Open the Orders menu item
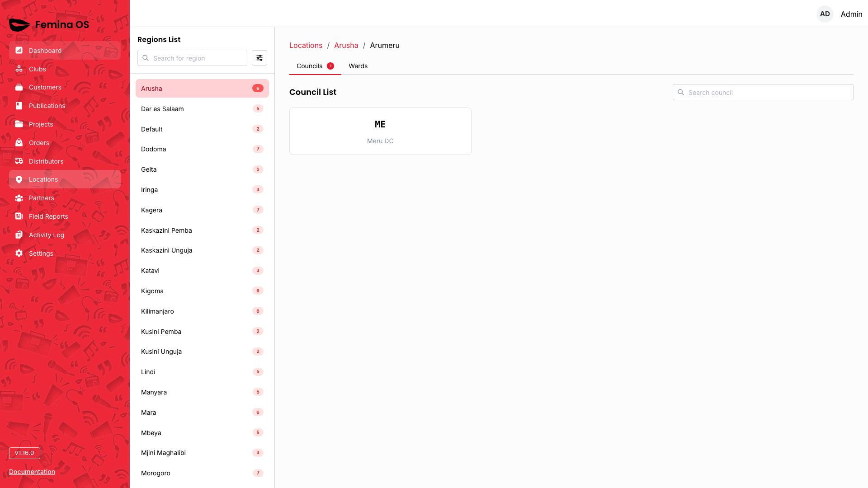The height and width of the screenshot is (488, 868). tap(65, 142)
